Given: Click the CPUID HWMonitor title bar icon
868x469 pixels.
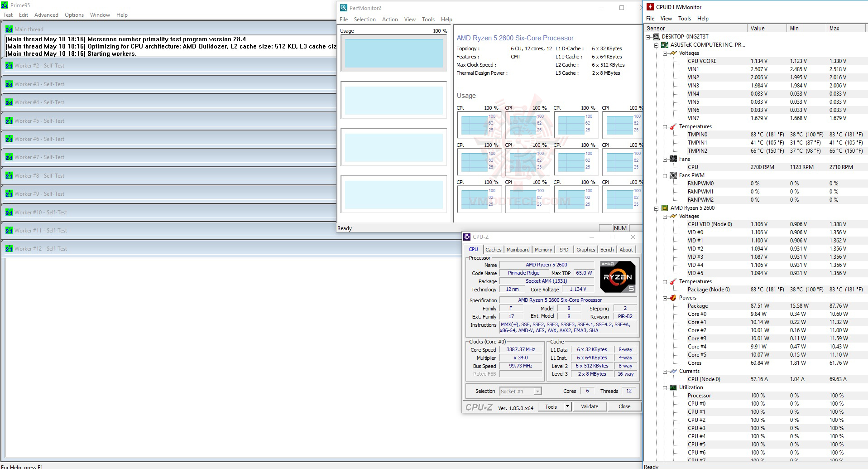Looking at the screenshot, I should 650,7.
